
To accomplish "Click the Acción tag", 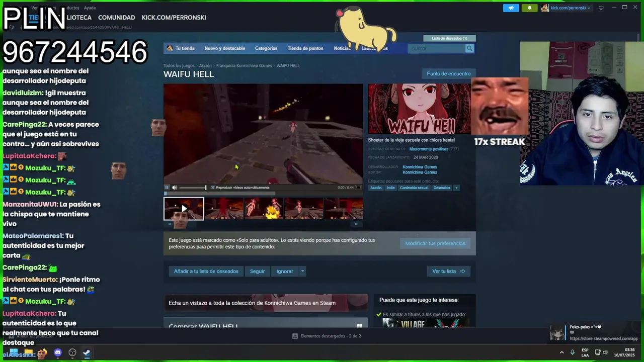I will point(376,188).
